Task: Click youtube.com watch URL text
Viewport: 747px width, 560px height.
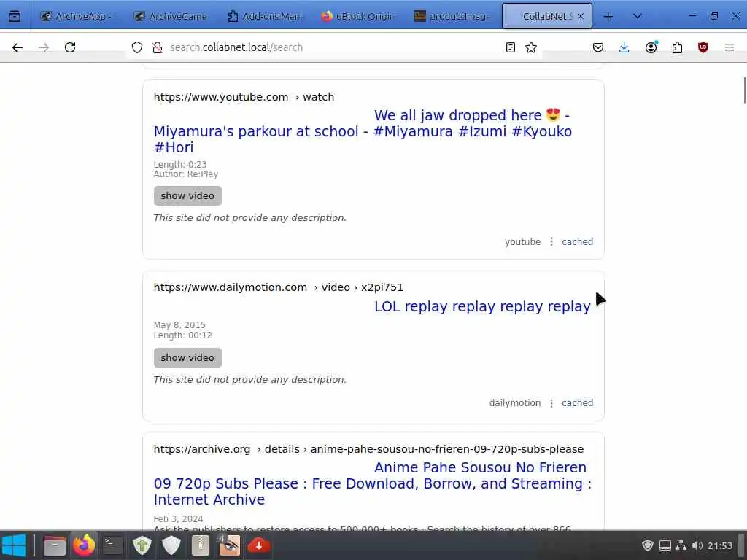Action: click(x=244, y=97)
